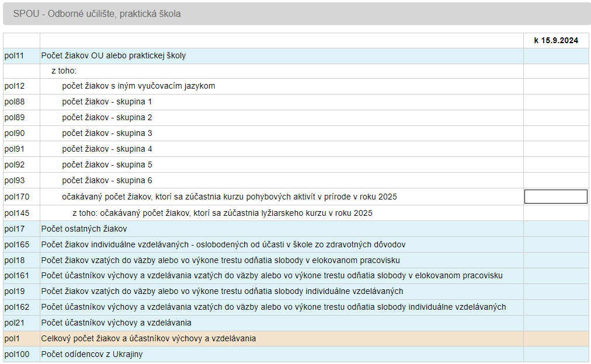Click 'počet žiakov - skupina 2' text

click(107, 118)
